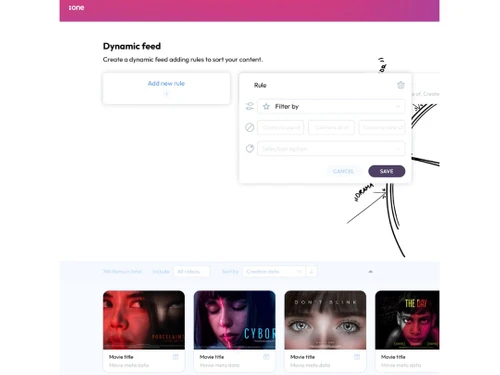
Task: Click the star icon in the Filter by field
Action: tap(266, 106)
